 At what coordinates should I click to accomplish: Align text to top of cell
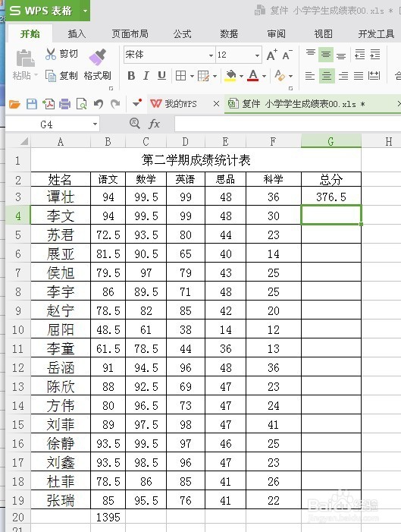click(311, 55)
